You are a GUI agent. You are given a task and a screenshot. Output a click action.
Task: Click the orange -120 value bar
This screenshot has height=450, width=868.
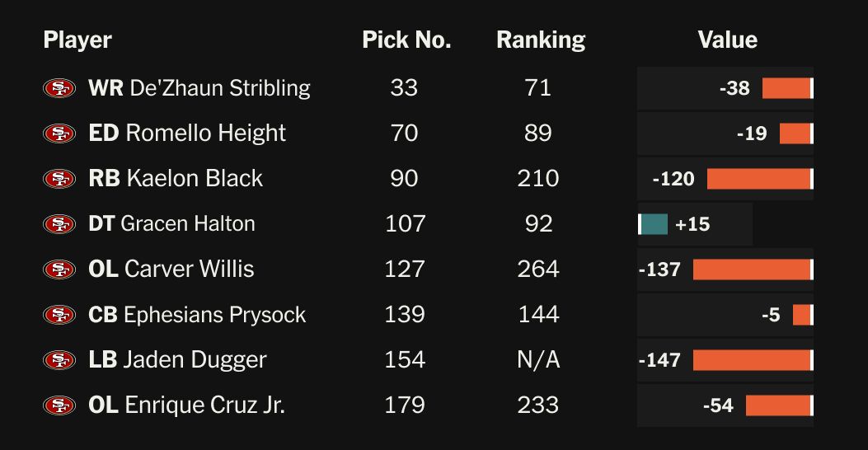(758, 179)
